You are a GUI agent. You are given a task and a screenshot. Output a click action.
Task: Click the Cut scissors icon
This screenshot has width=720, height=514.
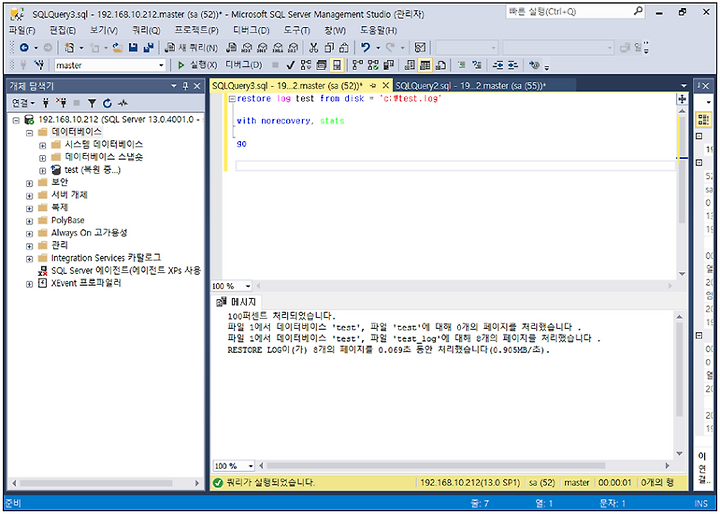click(x=314, y=47)
